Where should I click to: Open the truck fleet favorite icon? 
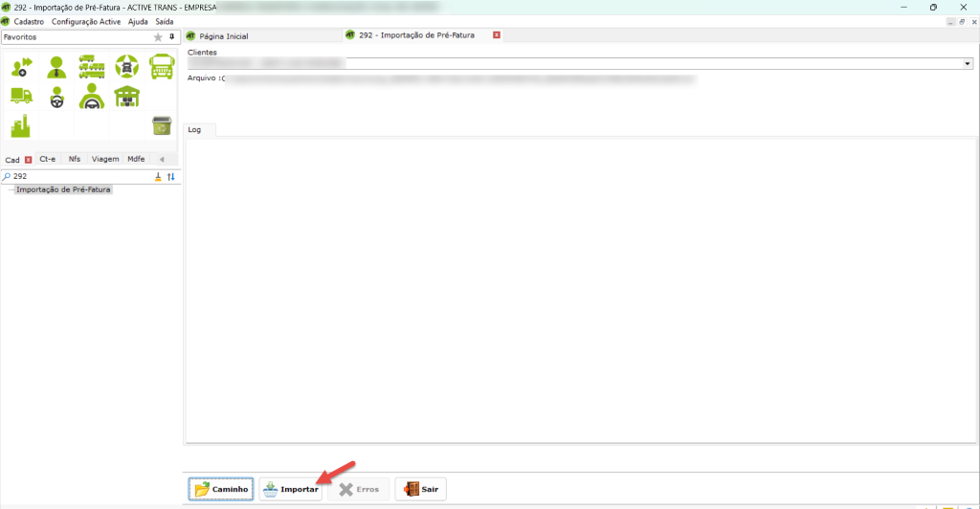pyautogui.click(x=92, y=67)
